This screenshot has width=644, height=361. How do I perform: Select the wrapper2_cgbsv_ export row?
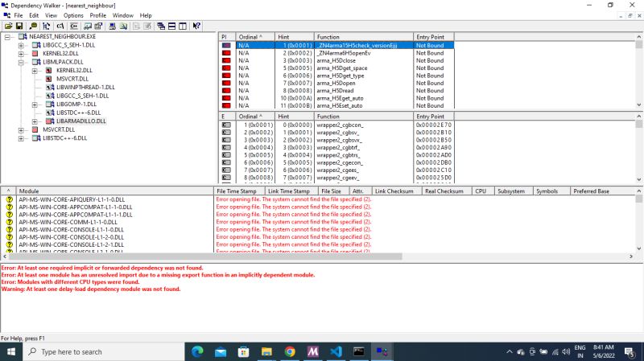[336, 133]
